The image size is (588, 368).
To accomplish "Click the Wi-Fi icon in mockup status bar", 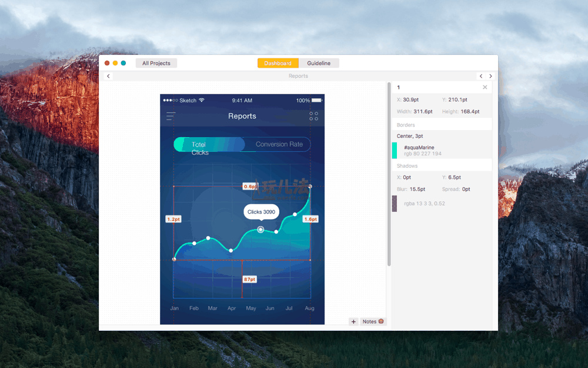I will [202, 100].
